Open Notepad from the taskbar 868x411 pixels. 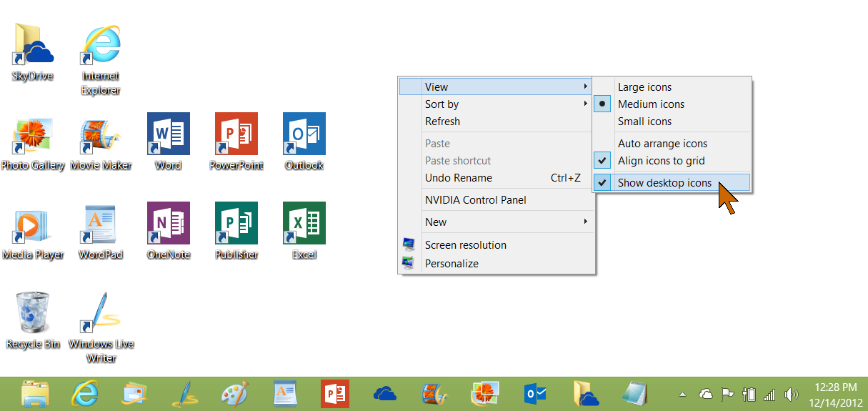click(634, 394)
